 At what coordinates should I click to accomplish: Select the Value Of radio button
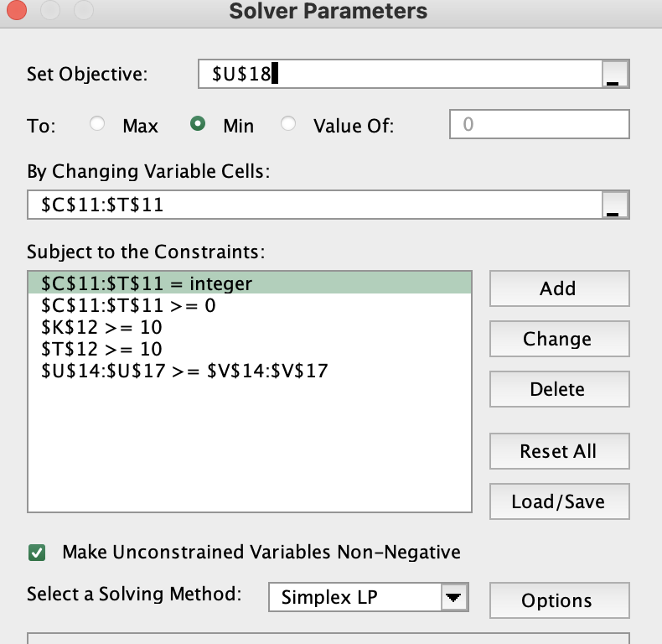coord(289,125)
